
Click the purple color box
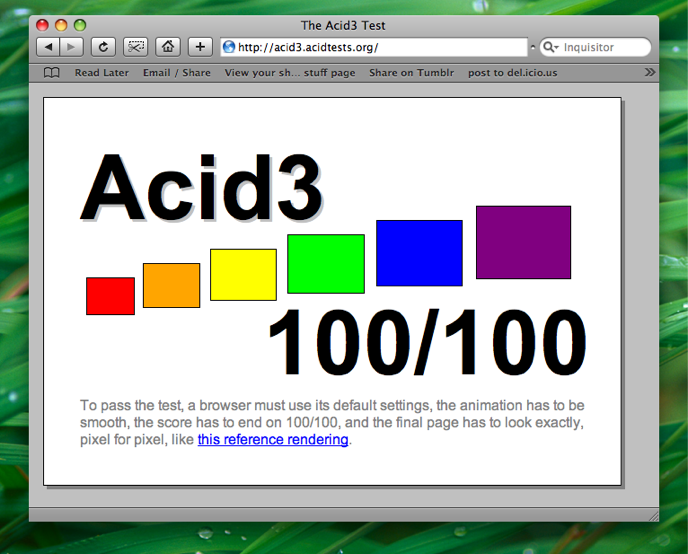pos(523,242)
